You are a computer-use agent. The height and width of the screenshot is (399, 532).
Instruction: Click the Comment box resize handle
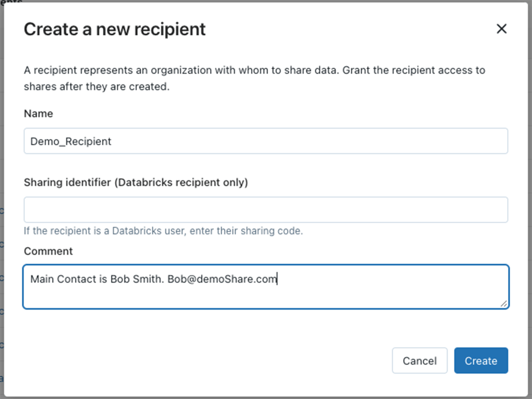[504, 304]
